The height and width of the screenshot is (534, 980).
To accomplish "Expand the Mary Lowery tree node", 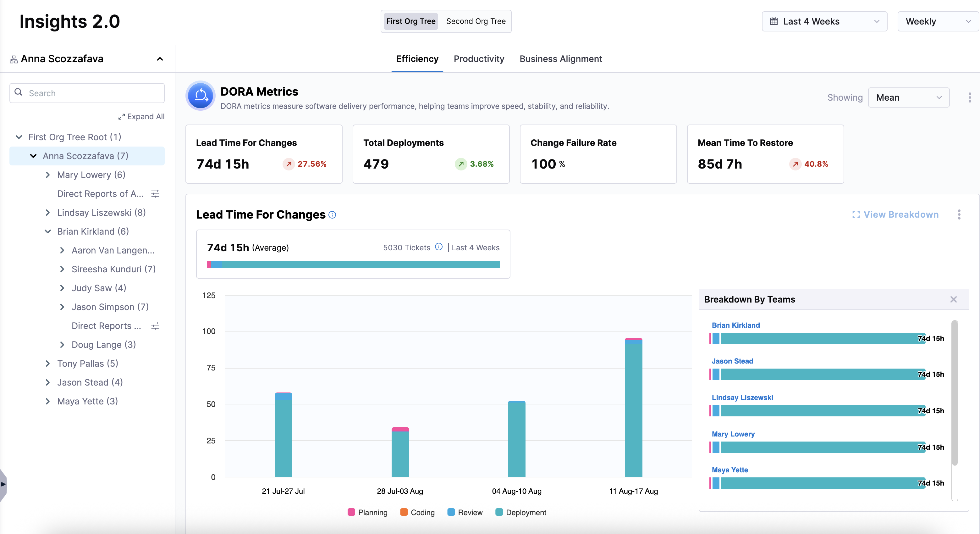I will click(47, 175).
